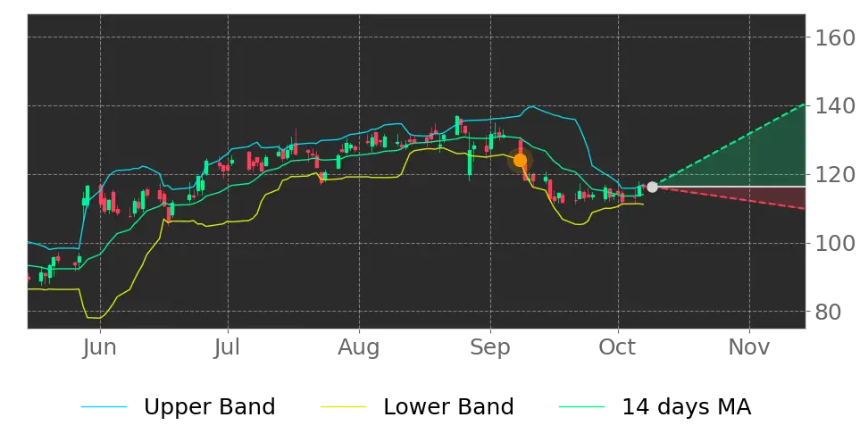The image size is (868, 434).
Task: Click the 160 y-axis value
Action: (833, 38)
